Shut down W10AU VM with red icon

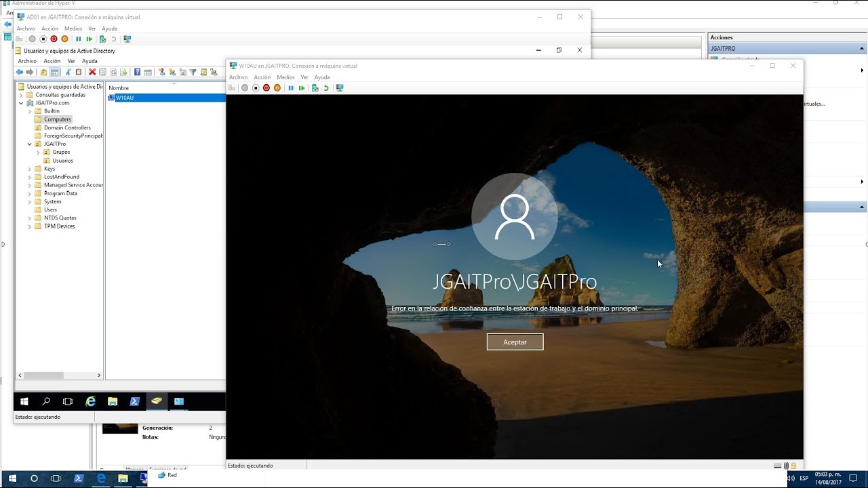(x=267, y=88)
